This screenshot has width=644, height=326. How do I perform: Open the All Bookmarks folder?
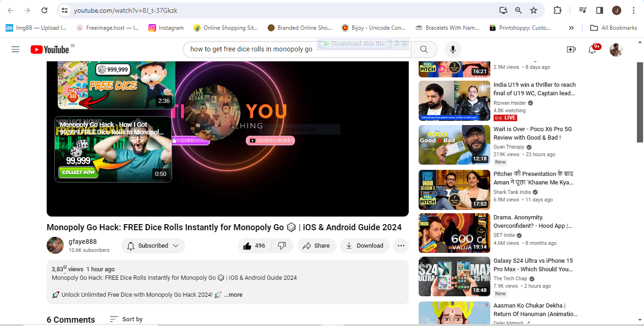click(614, 28)
